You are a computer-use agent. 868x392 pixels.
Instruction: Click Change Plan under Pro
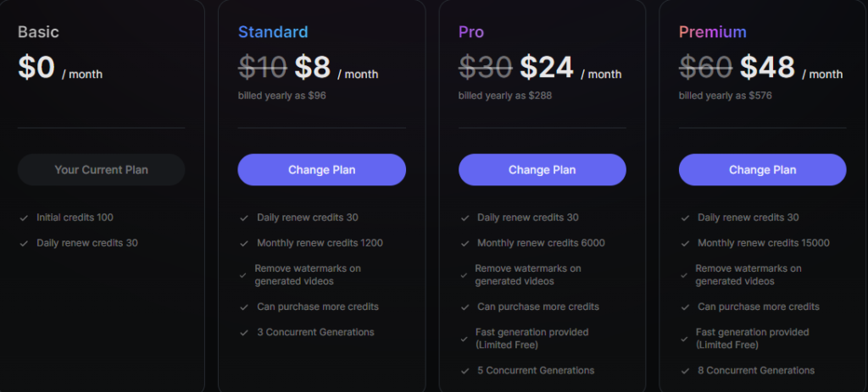[542, 169]
